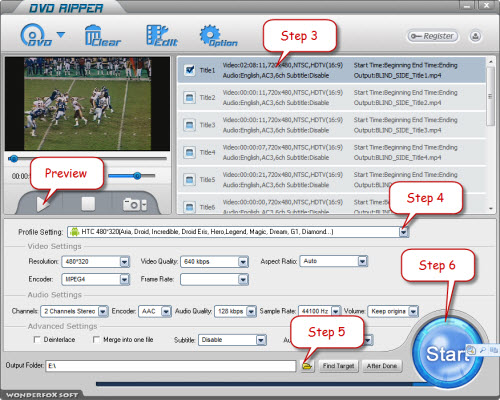Check the Title3 checkbox
500x400 pixels.
click(189, 125)
